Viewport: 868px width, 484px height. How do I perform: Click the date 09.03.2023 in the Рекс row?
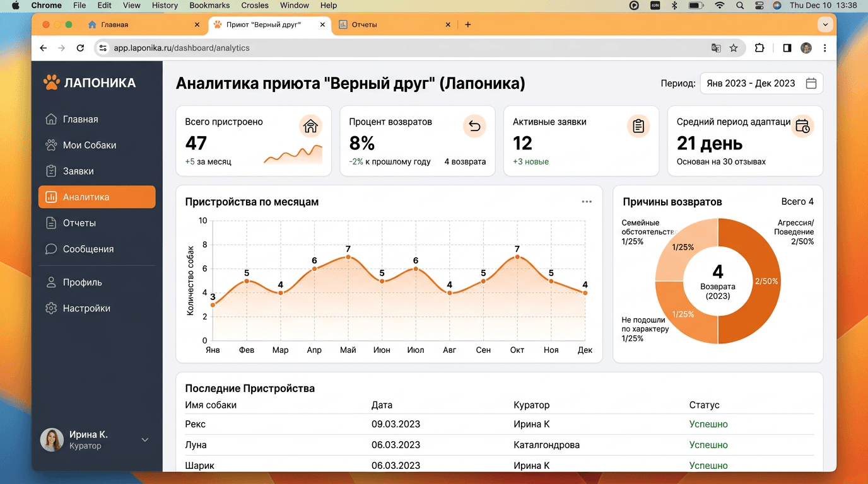point(396,424)
